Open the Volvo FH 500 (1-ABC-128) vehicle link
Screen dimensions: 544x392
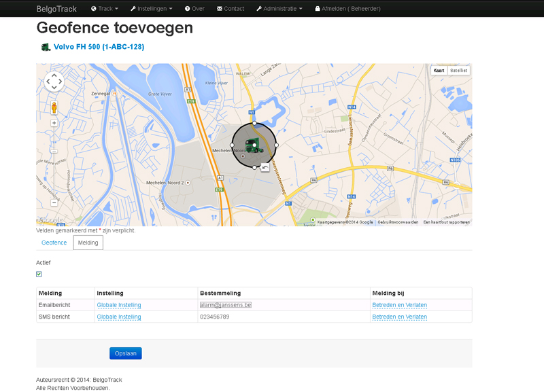click(99, 47)
